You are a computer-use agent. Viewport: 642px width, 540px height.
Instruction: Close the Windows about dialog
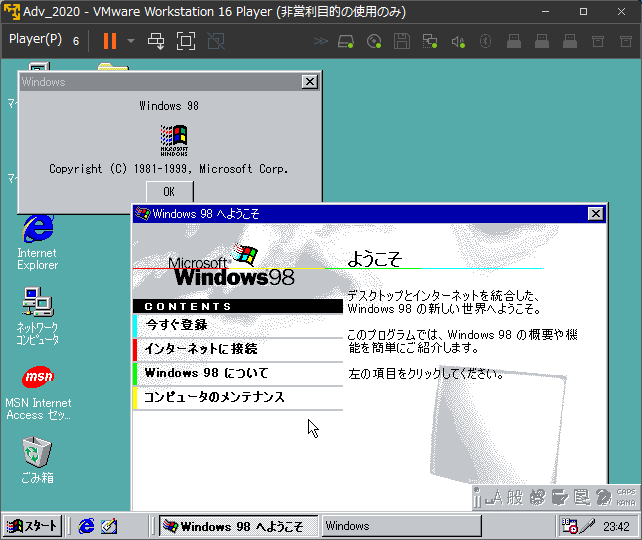click(310, 82)
